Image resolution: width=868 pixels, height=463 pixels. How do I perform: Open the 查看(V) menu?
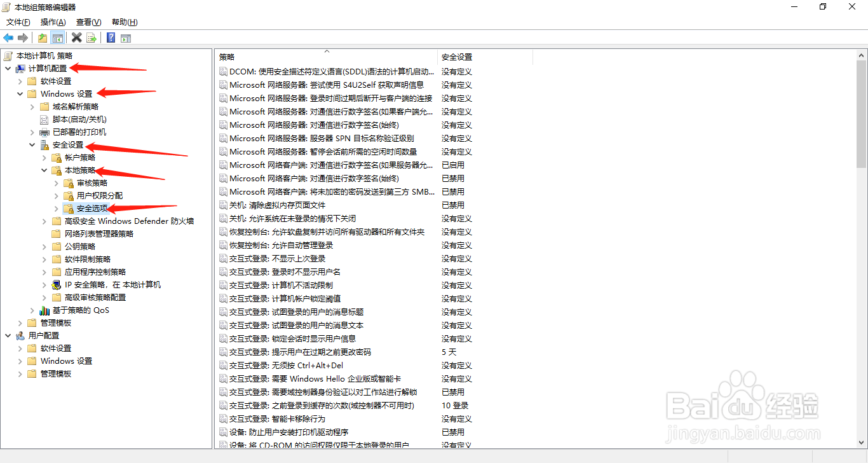(88, 22)
